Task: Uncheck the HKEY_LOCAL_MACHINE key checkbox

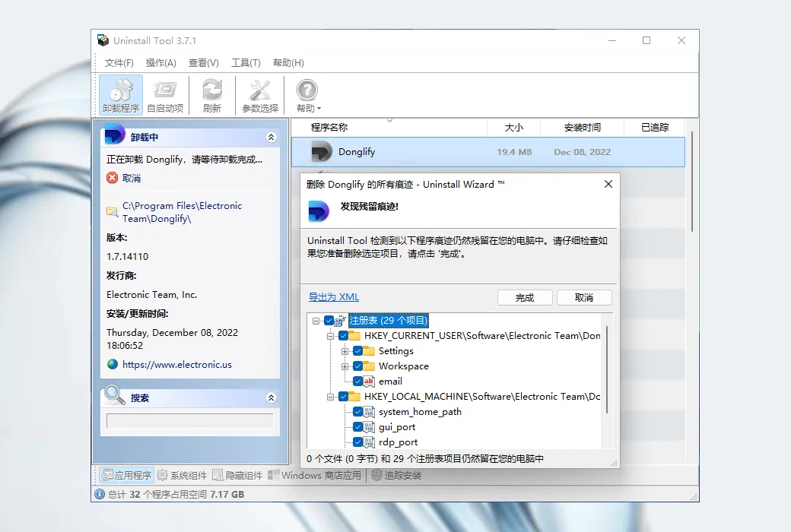Action: click(343, 397)
